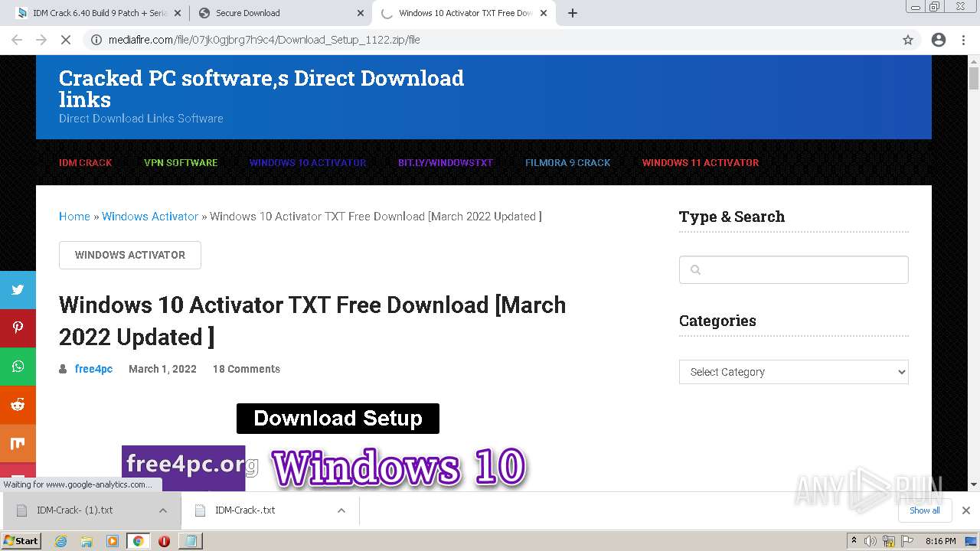Screen dimensions: 980x551
Task: Open the free4pc author link
Action: (x=93, y=369)
